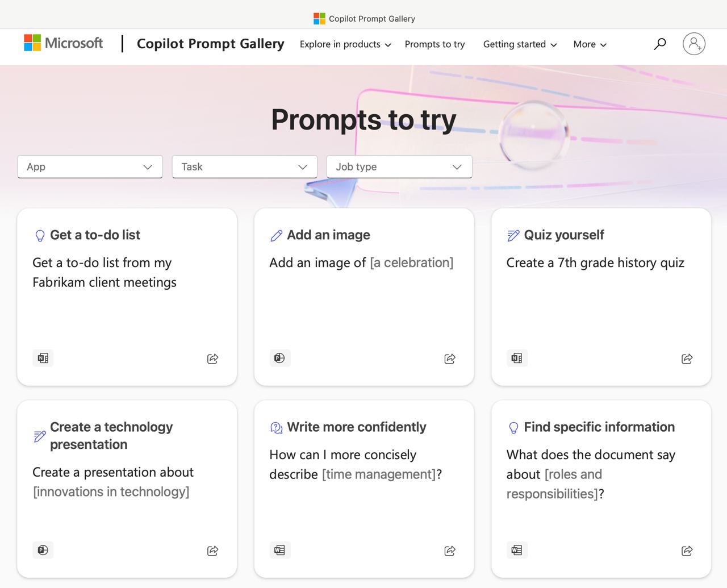Share the "Quiz yourself" prompt
Viewport: 727px width, 588px height.
point(687,358)
